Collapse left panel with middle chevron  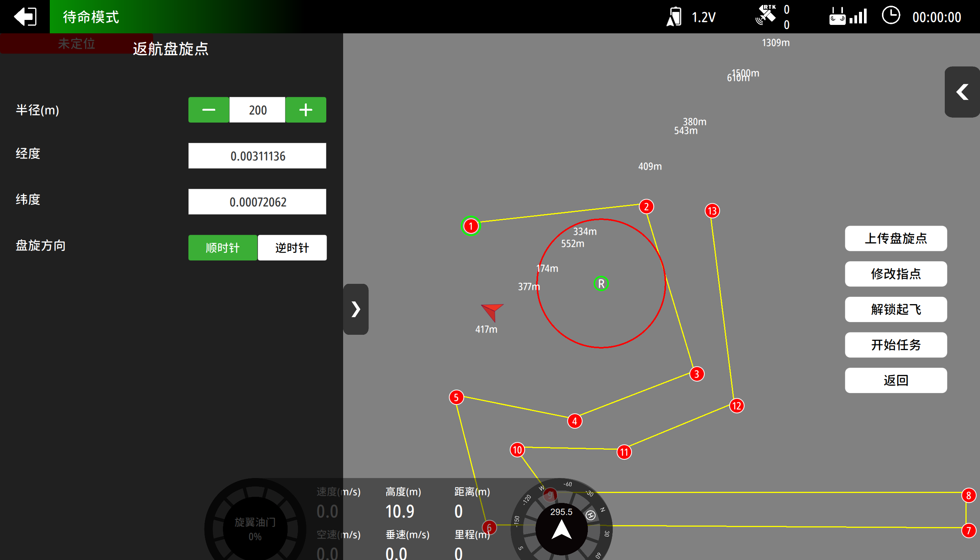(x=356, y=309)
